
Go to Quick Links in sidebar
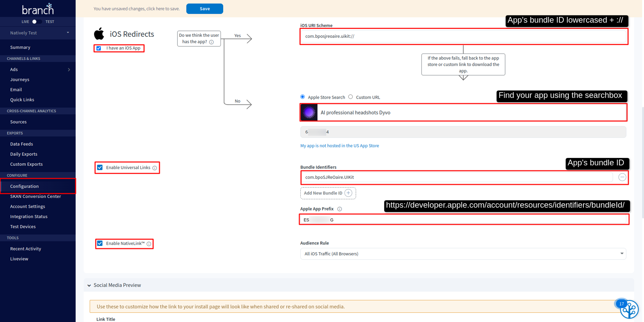coord(22,100)
